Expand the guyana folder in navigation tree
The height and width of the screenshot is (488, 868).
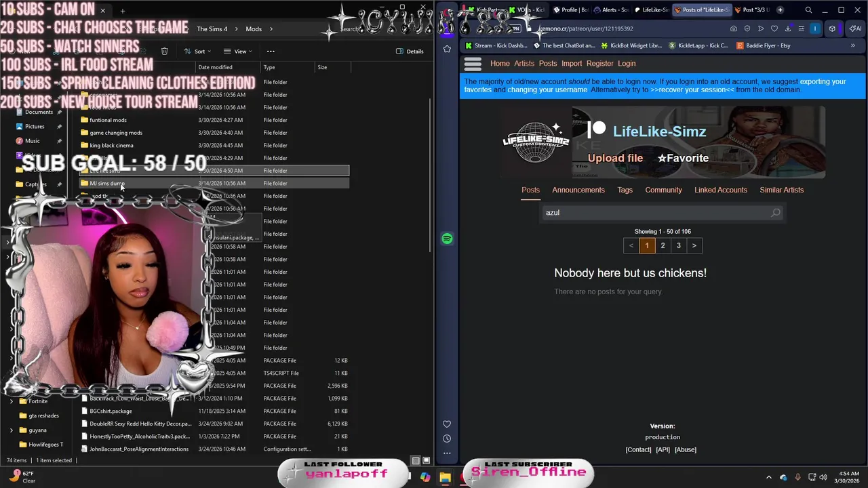click(x=12, y=430)
